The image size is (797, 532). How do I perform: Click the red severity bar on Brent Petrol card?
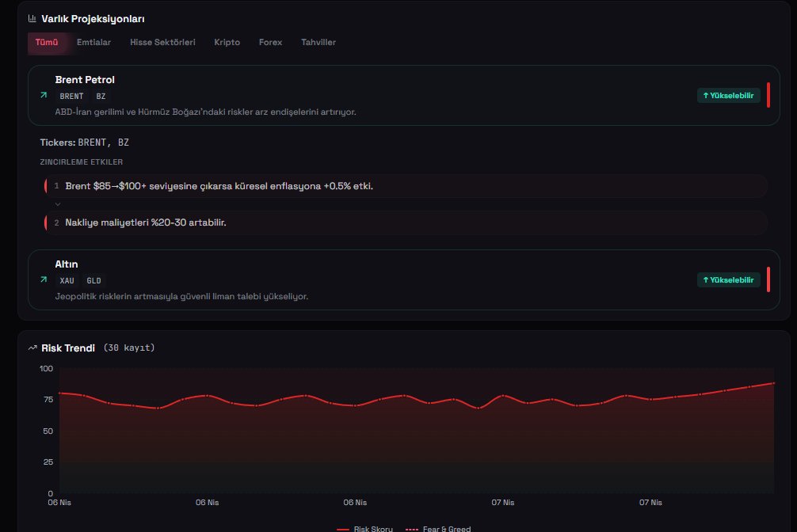tap(768, 95)
